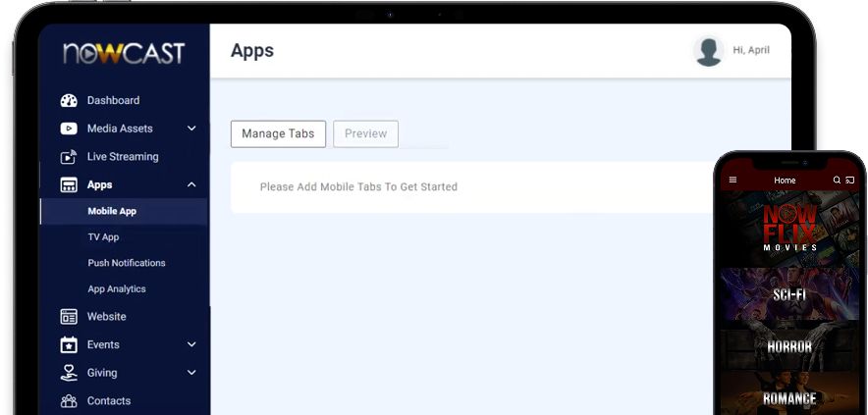Viewport: 868px width, 415px height.
Task: Click the Contacts people icon
Action: pyautogui.click(x=69, y=400)
